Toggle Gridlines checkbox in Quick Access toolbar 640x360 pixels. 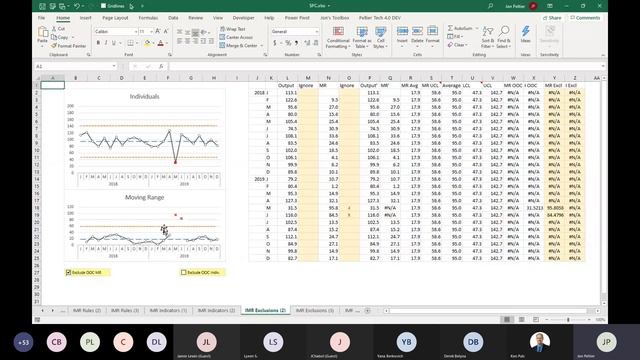(103, 6)
